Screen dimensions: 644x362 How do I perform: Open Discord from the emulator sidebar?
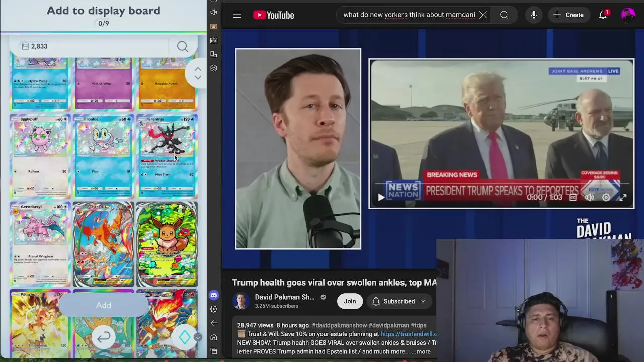214,295
